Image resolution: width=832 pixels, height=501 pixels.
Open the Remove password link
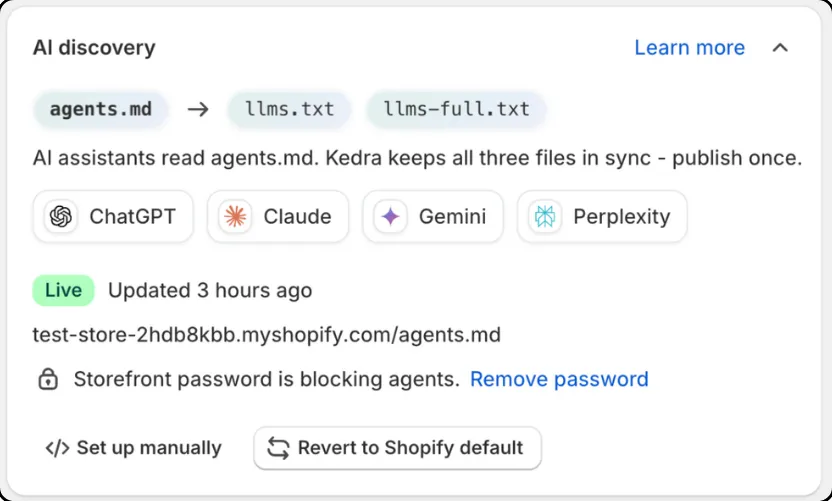tap(559, 379)
